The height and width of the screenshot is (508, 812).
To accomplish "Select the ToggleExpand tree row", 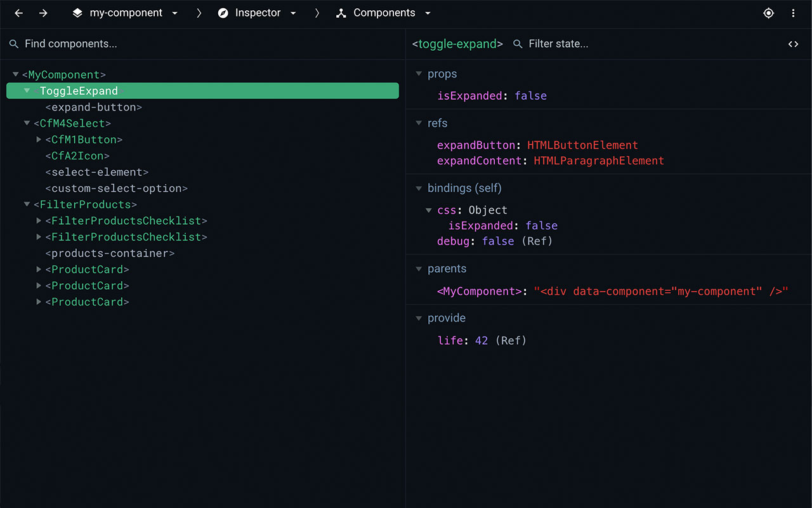I will [x=202, y=91].
